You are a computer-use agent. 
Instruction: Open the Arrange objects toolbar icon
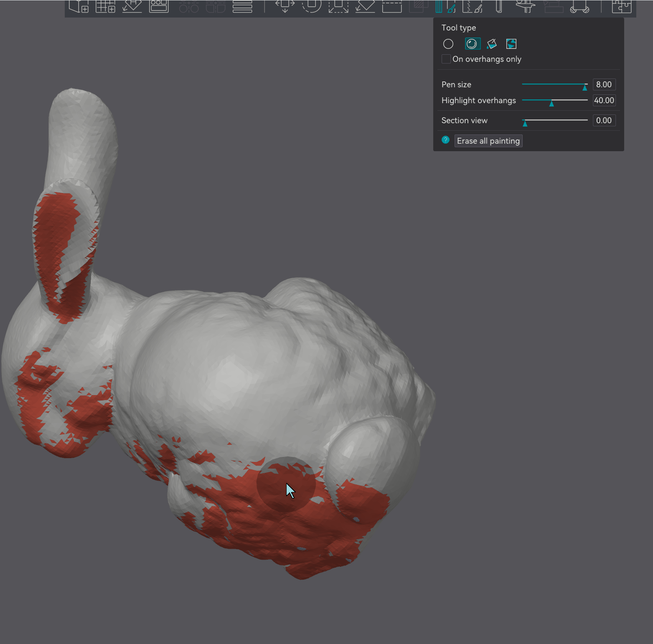[x=159, y=6]
